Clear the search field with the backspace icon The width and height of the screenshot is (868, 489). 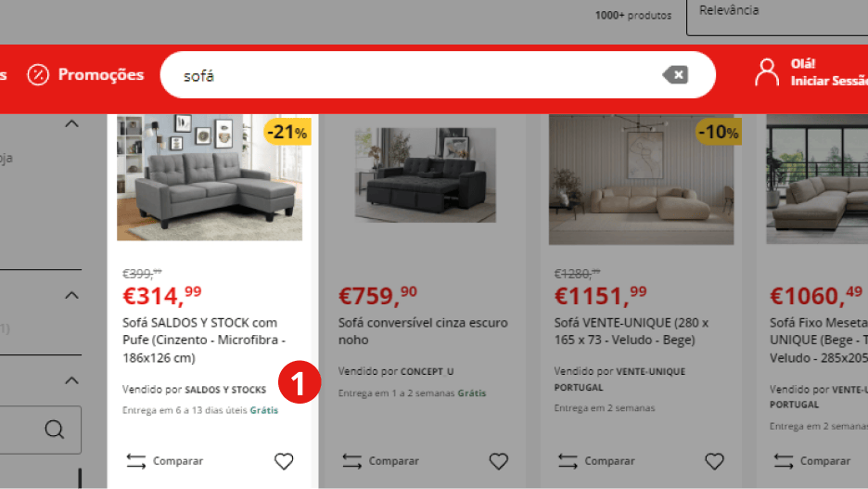coord(675,75)
